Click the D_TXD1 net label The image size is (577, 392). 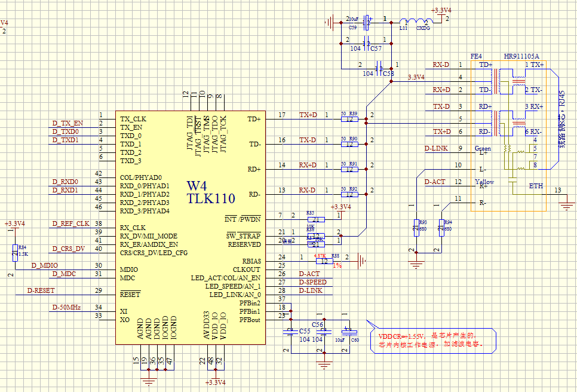[65, 140]
